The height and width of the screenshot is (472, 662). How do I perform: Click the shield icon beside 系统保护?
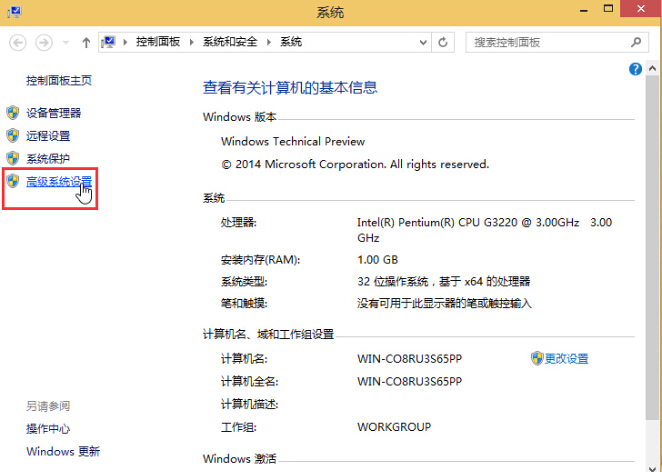[13, 158]
